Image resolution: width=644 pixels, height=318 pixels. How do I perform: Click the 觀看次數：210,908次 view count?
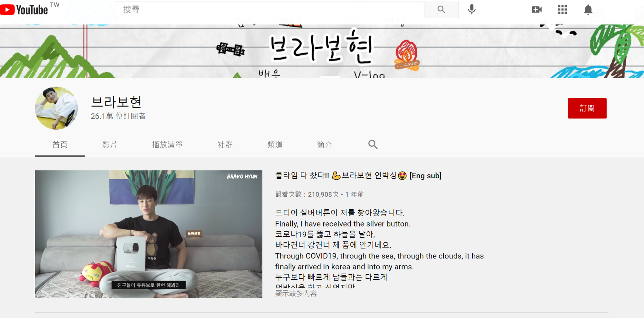coord(307,194)
